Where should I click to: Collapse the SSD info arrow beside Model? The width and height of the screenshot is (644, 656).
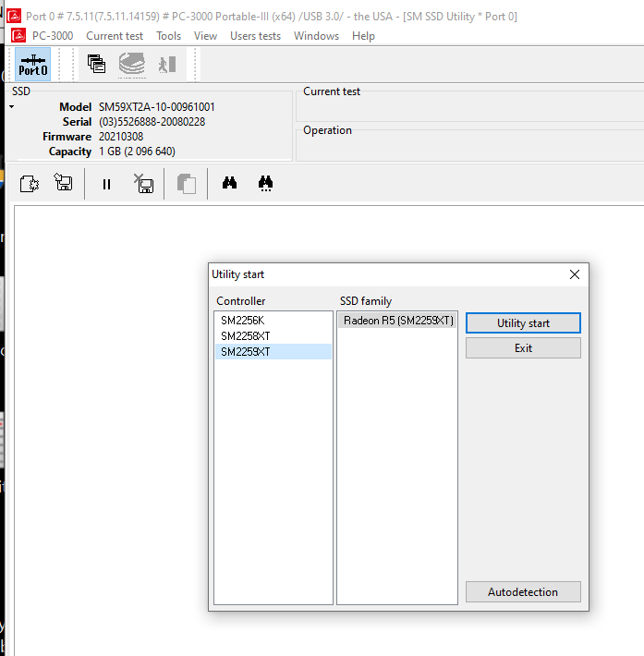click(12, 106)
